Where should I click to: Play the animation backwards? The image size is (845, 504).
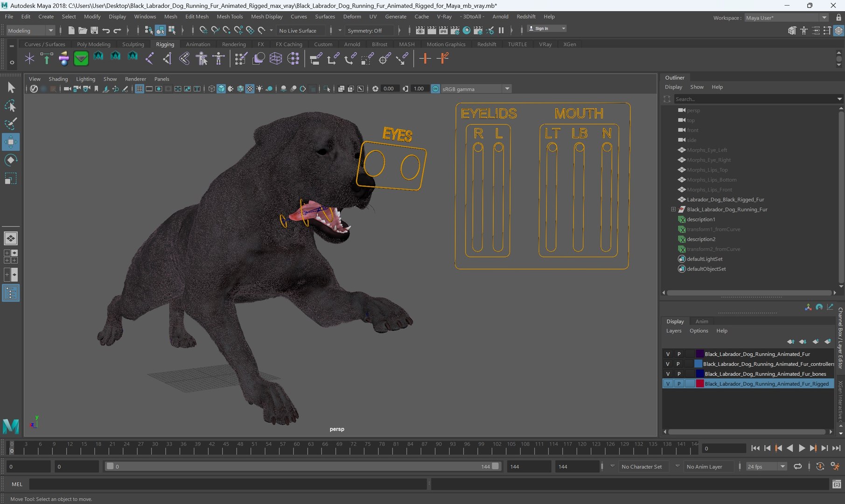pos(790,448)
